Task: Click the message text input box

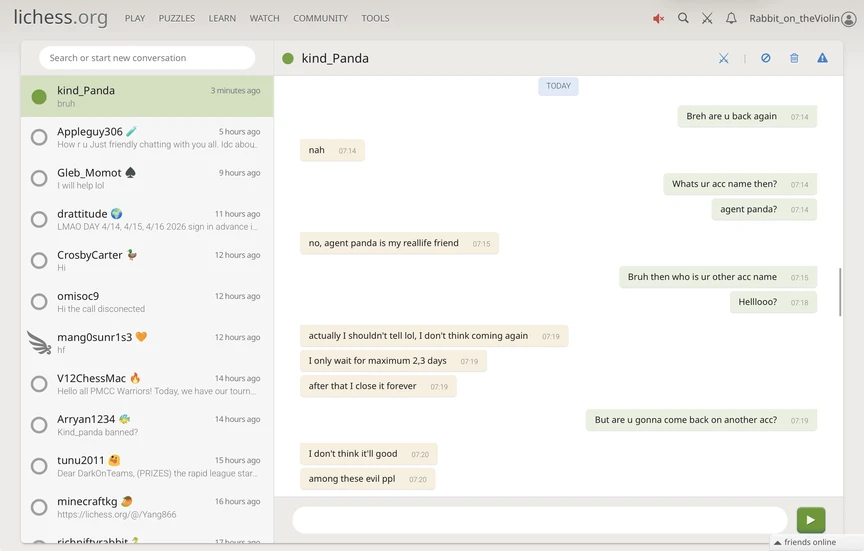Action: tap(540, 520)
